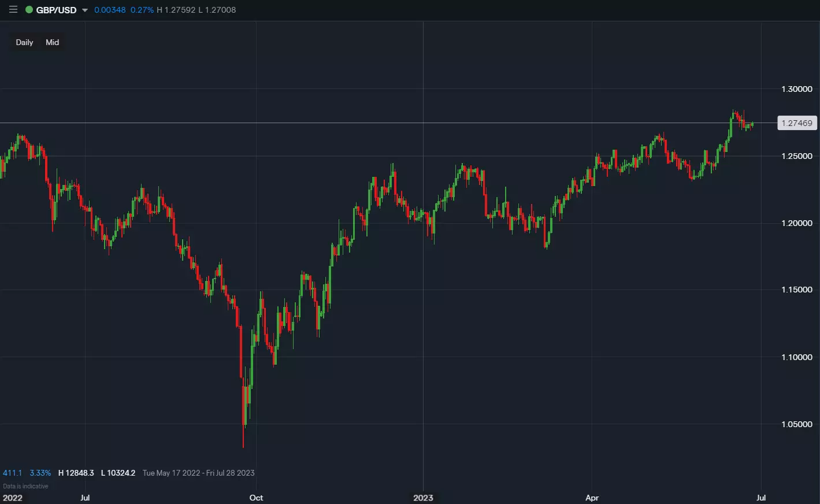This screenshot has width=820, height=504.
Task: Click the date range Tue May 17 2022 - Fri Jul 28 2023
Action: point(199,473)
